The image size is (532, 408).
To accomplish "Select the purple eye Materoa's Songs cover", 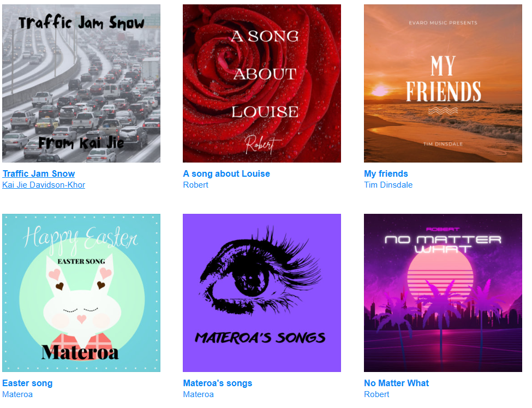I will pos(262,293).
